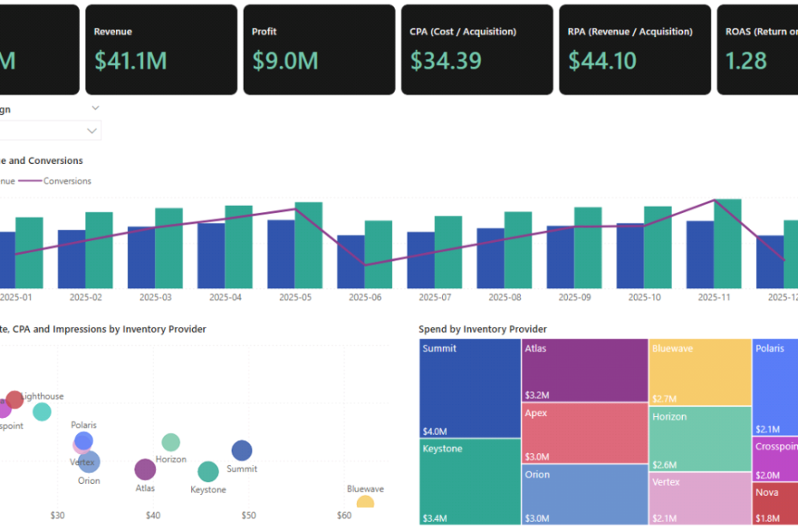Select the Revenue $41.1M KPI card
Screen dimensions: 798x532
point(160,50)
